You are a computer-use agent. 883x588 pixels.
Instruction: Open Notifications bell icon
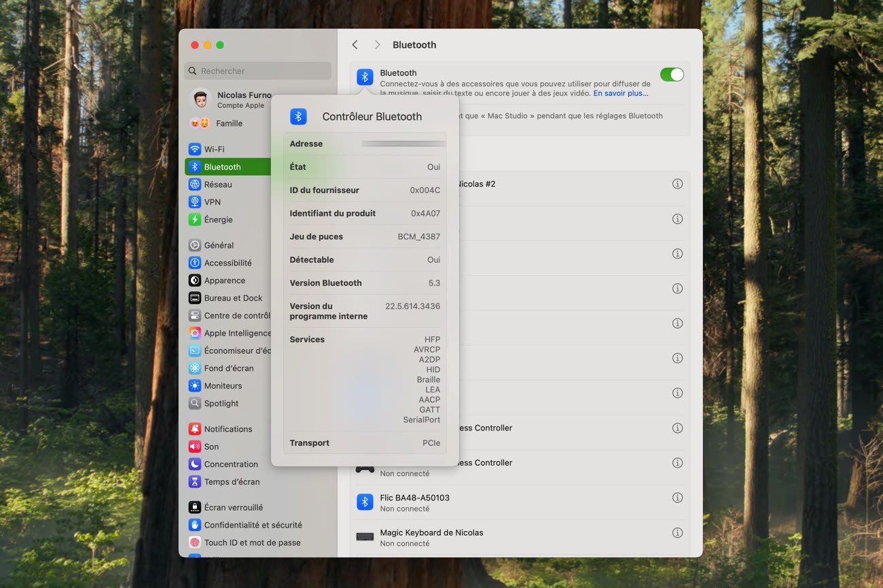(195, 429)
